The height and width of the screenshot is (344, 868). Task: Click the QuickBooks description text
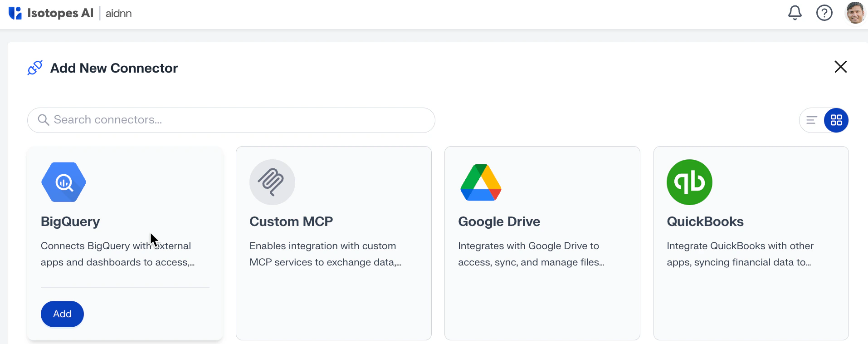tap(740, 254)
